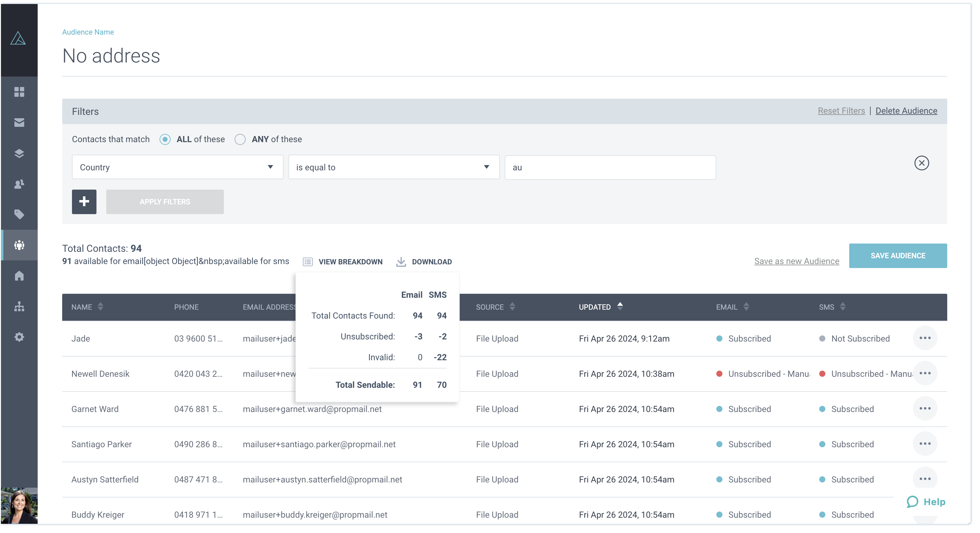Viewport: 980px width, 533px height.
Task: Click Garnet Ward's 'File Upload' source cell
Action: coord(497,409)
